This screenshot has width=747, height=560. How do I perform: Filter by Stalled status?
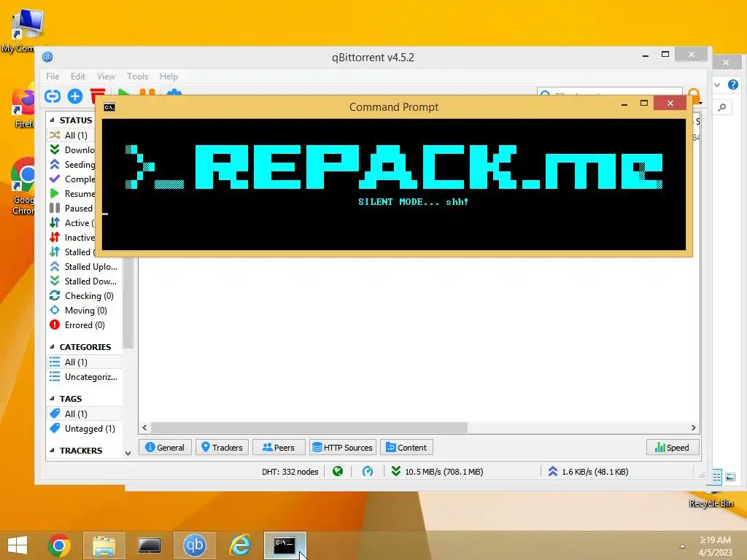tap(71, 252)
